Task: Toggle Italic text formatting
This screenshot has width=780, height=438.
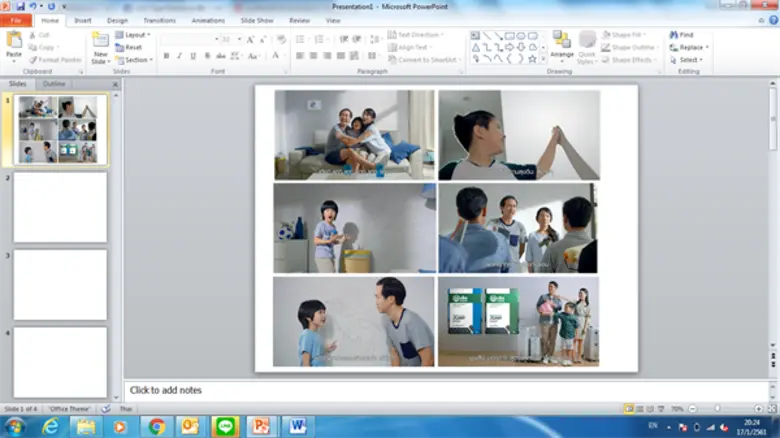Action: point(179,56)
